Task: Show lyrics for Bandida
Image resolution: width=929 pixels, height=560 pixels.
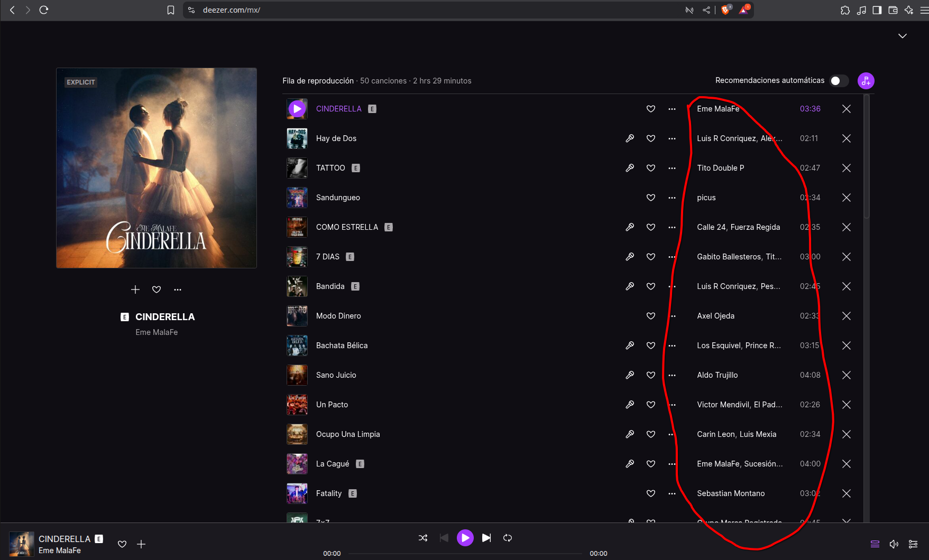Action: point(630,286)
